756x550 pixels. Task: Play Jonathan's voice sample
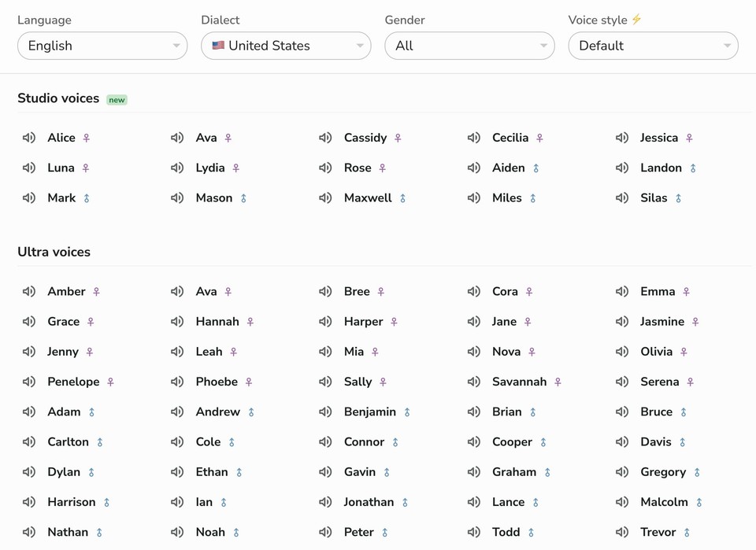[x=325, y=502]
